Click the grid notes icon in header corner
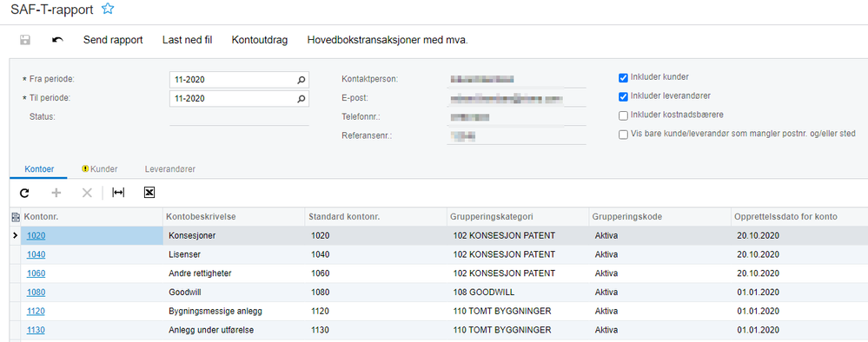868x342 pixels. coord(16,218)
